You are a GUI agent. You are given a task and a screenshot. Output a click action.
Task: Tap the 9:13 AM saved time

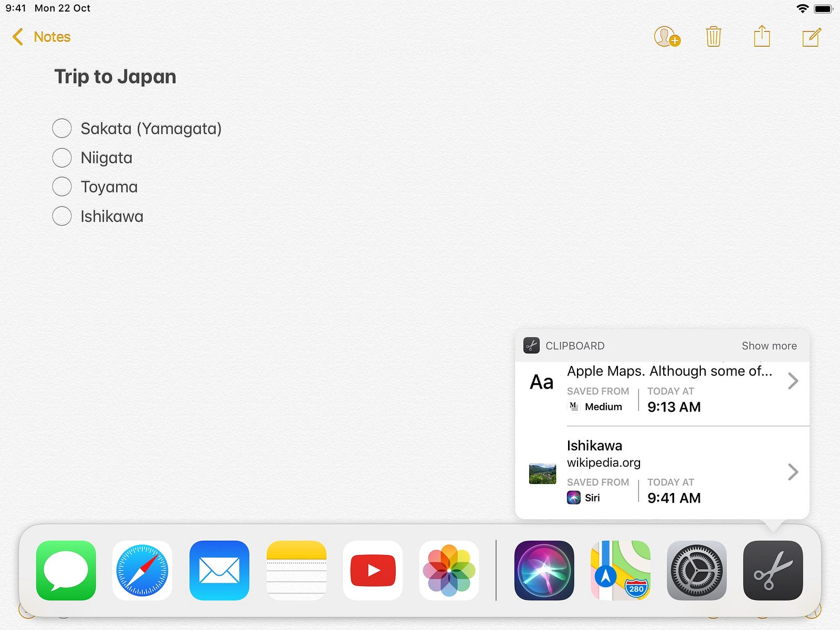pyautogui.click(x=674, y=407)
